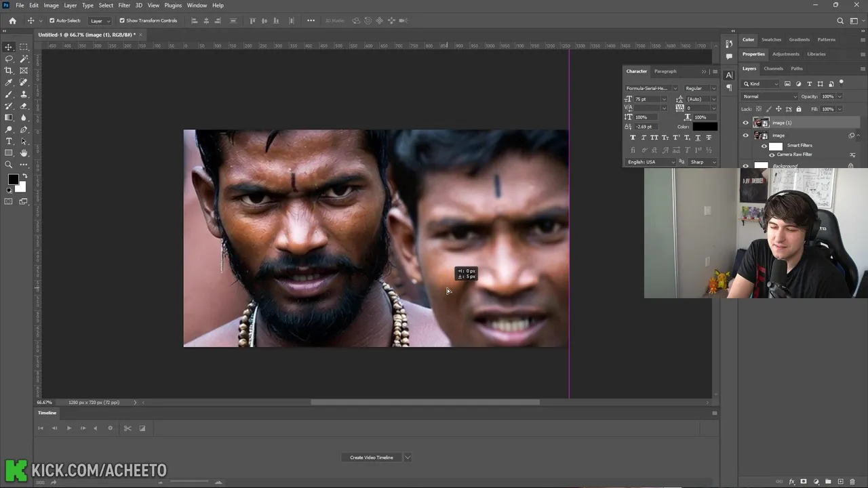Toggle Faux Bold in Character panel
The width and height of the screenshot is (868, 488).
633,138
